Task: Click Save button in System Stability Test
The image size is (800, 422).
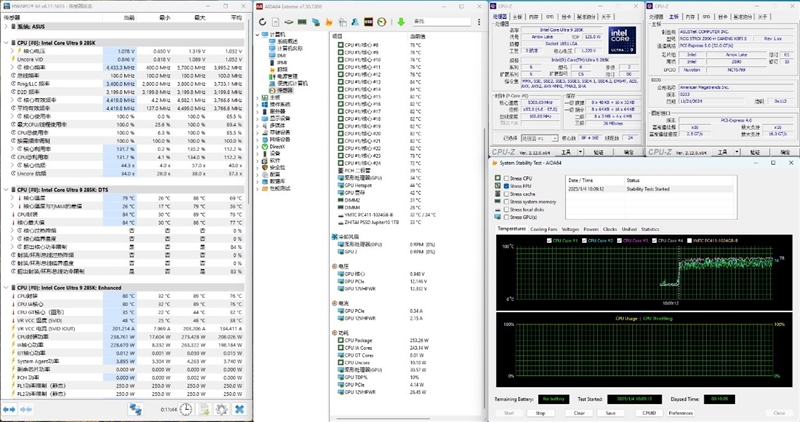Action: 610,413
